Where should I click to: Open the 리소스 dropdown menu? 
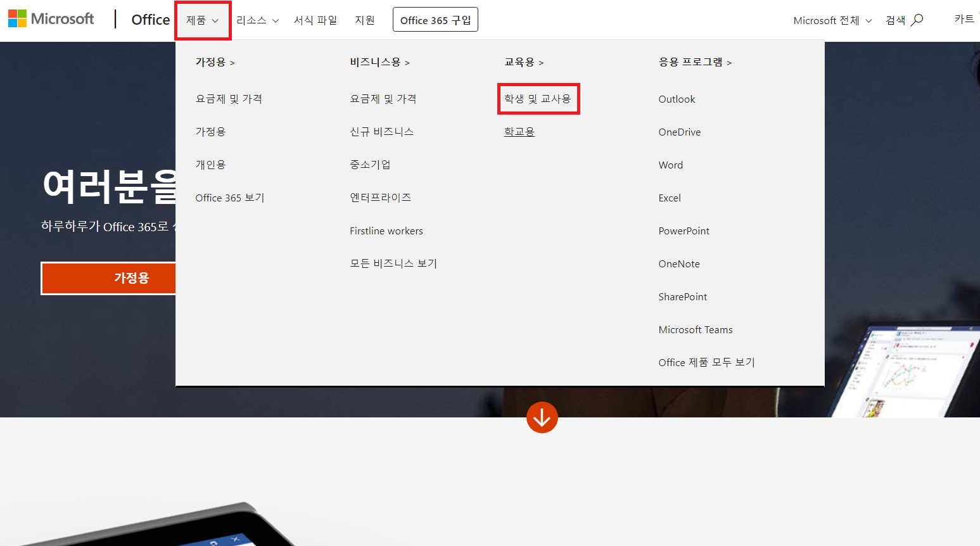click(x=257, y=20)
